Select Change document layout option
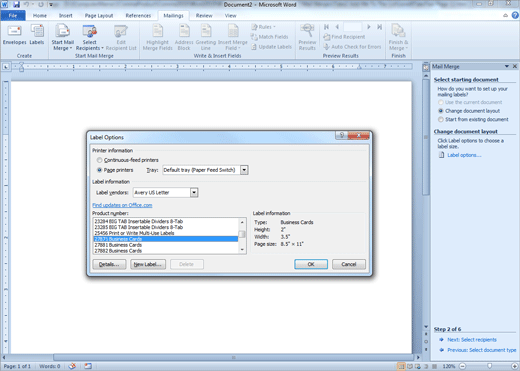This screenshot has width=520, height=371. pos(469,111)
